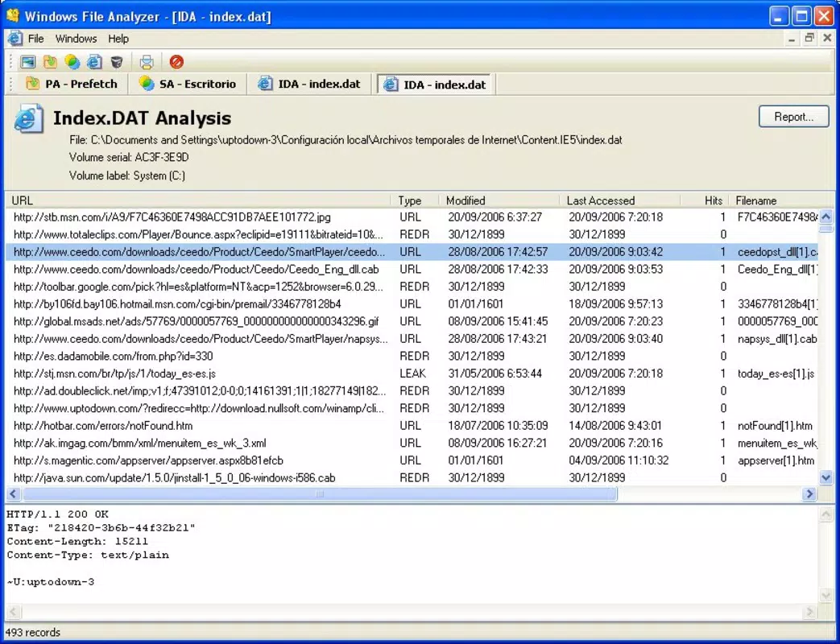Image resolution: width=840 pixels, height=644 pixels.
Task: Select the stj.msn.com today_es-es.js row
Action: click(412, 374)
